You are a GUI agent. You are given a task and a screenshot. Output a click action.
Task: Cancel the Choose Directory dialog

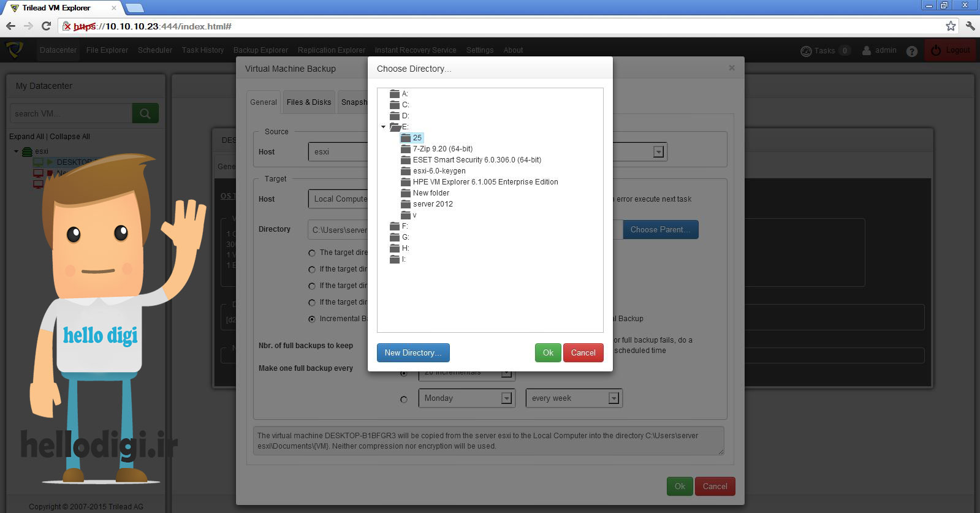[583, 353]
